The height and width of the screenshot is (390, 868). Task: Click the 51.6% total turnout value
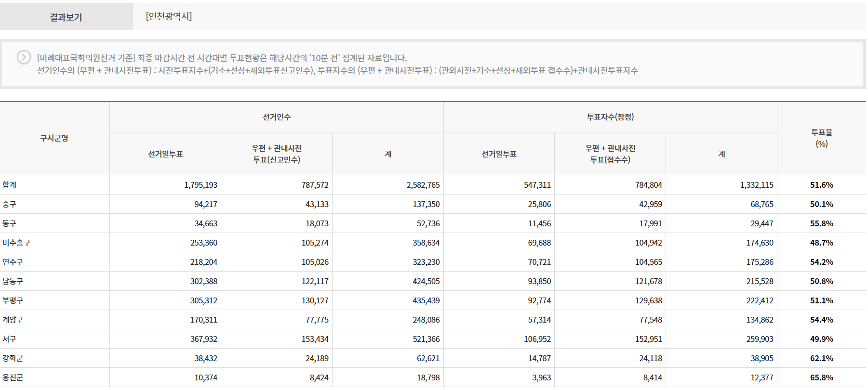(821, 185)
